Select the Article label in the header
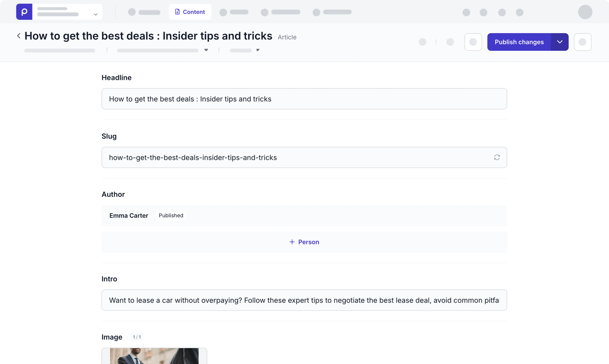Screen dimensions: 609x364 click(287, 37)
